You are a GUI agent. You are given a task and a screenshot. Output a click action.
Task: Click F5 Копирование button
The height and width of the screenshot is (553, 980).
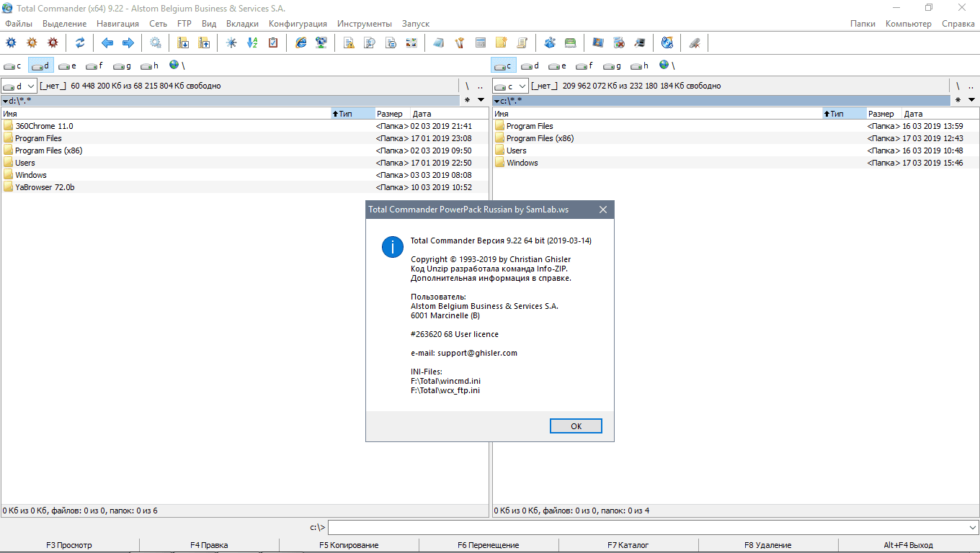pyautogui.click(x=349, y=545)
